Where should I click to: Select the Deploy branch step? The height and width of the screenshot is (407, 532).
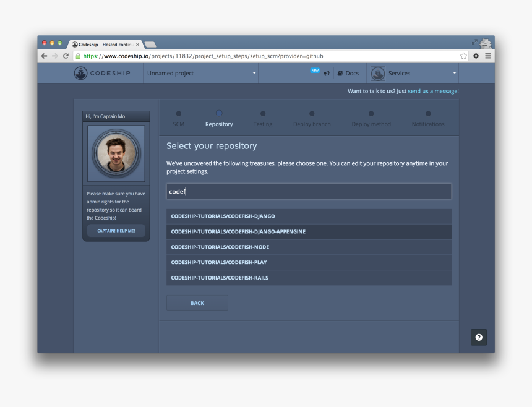pyautogui.click(x=312, y=119)
